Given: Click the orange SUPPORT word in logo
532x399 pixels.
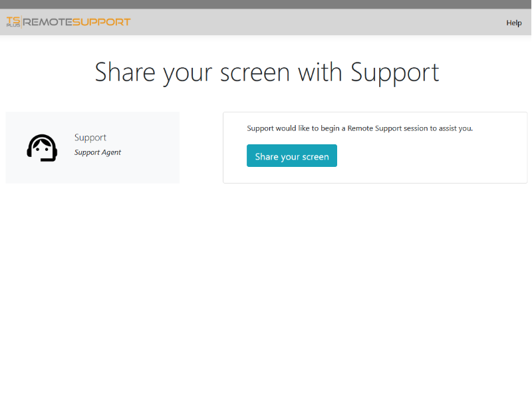Looking at the screenshot, I should (x=102, y=22).
